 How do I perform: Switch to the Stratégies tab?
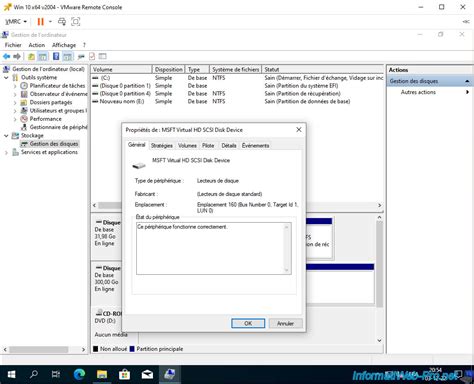pyautogui.click(x=162, y=146)
